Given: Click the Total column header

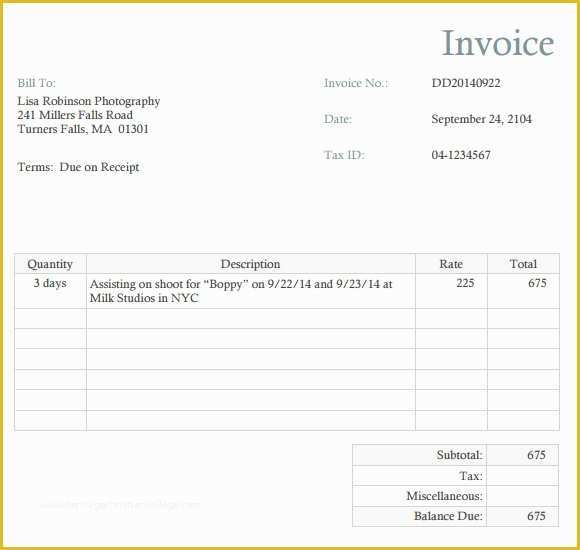Looking at the screenshot, I should pyautogui.click(x=523, y=264).
